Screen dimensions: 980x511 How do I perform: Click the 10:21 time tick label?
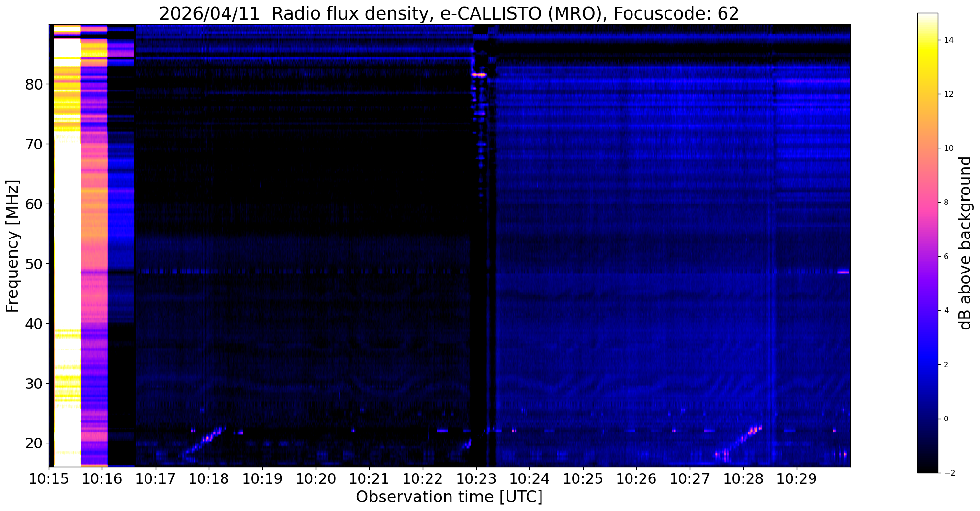369,479
